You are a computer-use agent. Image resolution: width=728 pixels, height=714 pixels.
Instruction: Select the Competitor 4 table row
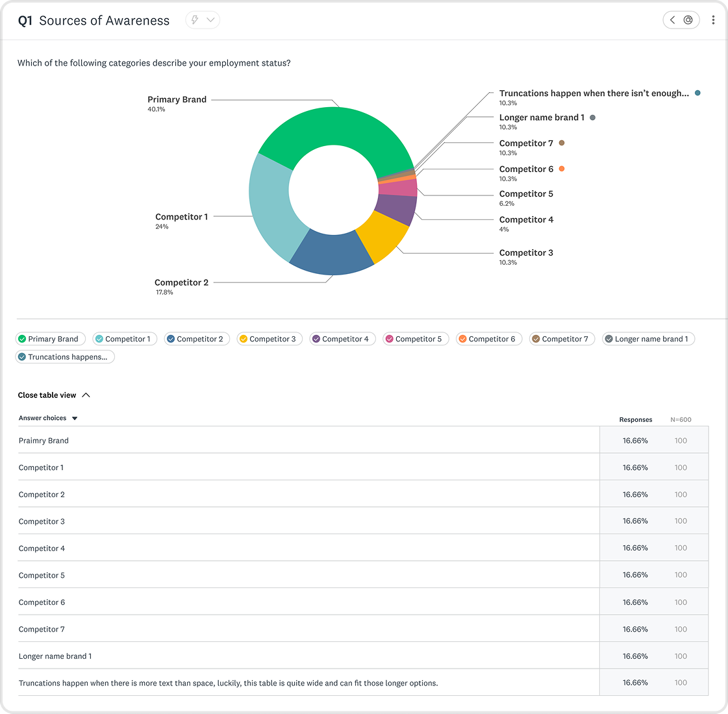pos(363,548)
